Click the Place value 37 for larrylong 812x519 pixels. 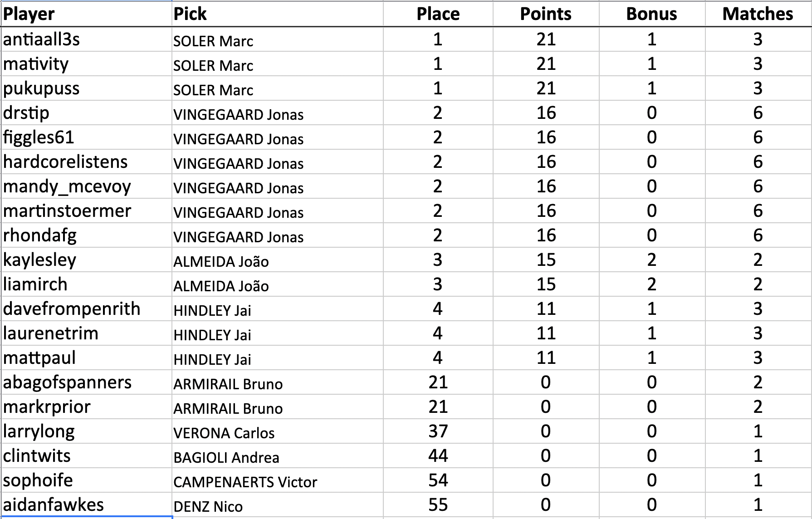(x=438, y=431)
